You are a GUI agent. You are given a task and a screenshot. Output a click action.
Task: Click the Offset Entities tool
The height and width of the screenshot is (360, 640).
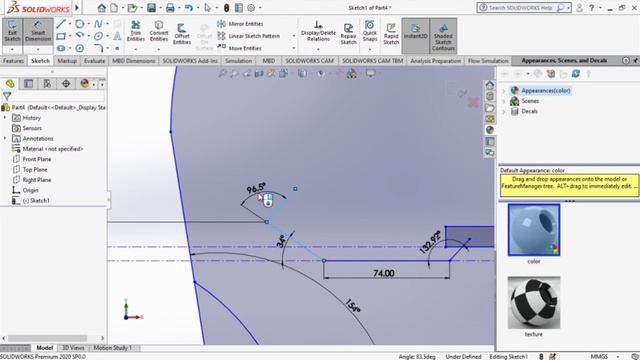coord(182,34)
